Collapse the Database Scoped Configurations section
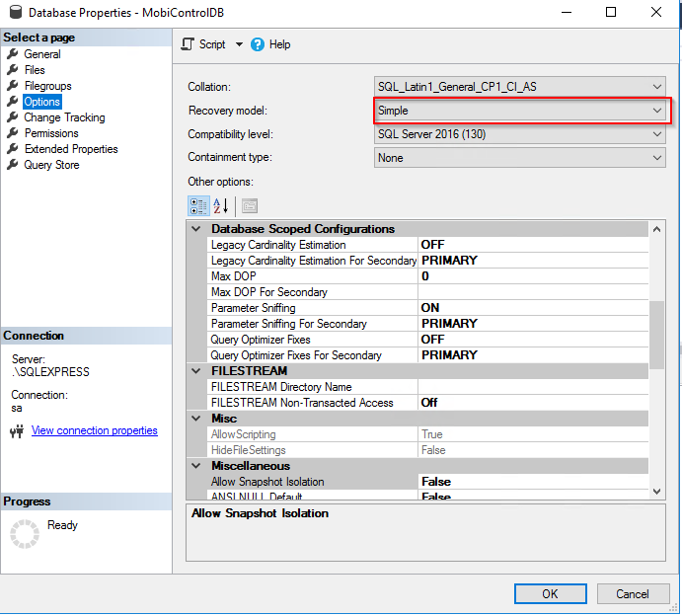The width and height of the screenshot is (682, 616). pyautogui.click(x=196, y=229)
